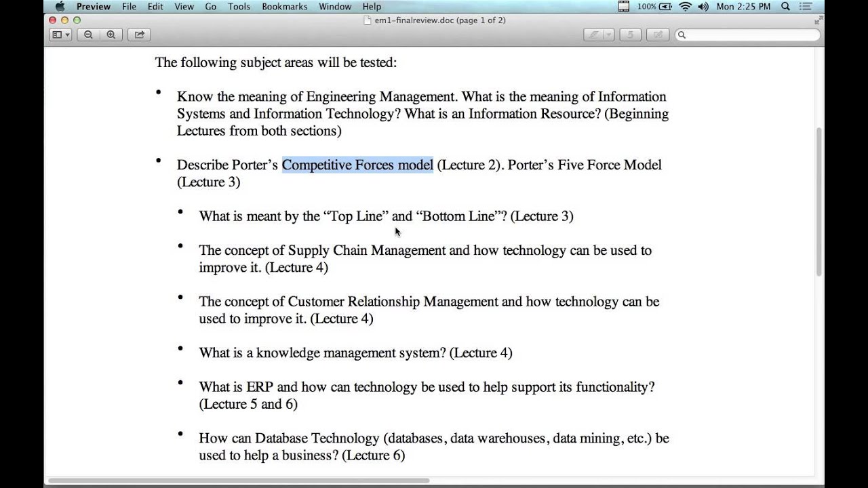Open Spotlight search in menu bar

pyautogui.click(x=785, y=6)
